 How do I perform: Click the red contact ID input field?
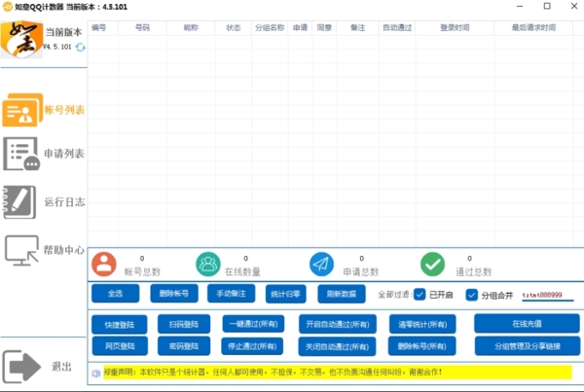coord(547,295)
